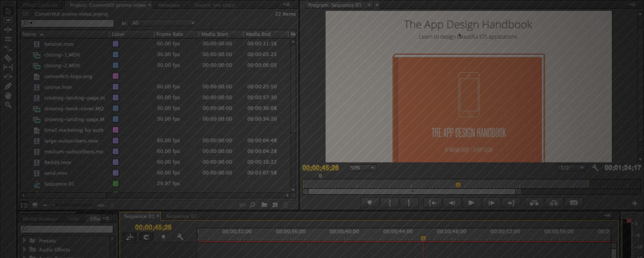Switch to the Sequence 02 timeline tab
Image resolution: width=644 pixels, height=258 pixels.
coord(181,216)
